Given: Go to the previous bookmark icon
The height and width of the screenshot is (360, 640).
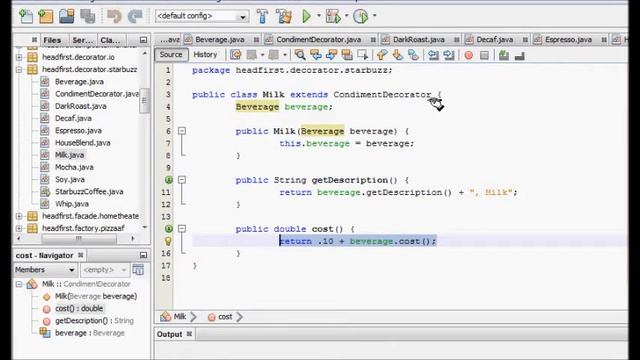Looking at the screenshot, I should (x=382, y=55).
